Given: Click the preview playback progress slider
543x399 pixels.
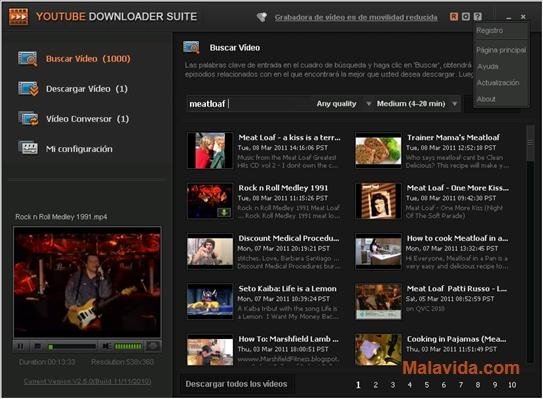Looking at the screenshot, I should point(72,346).
